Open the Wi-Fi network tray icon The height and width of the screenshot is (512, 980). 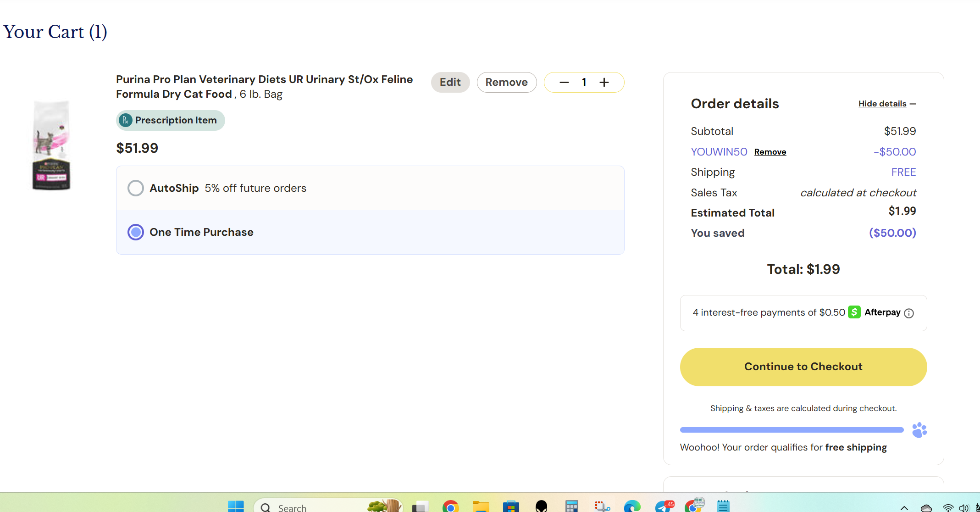point(948,508)
